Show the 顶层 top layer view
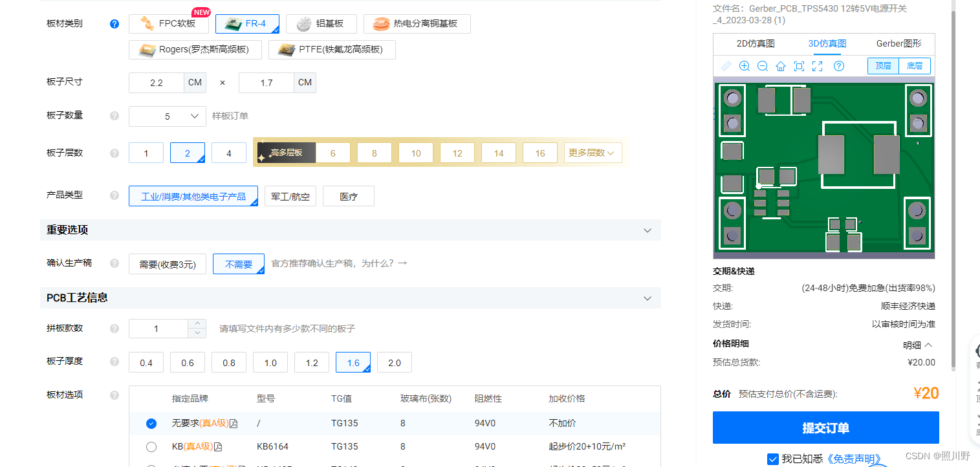Viewport: 980px width, 467px height. 883,66
